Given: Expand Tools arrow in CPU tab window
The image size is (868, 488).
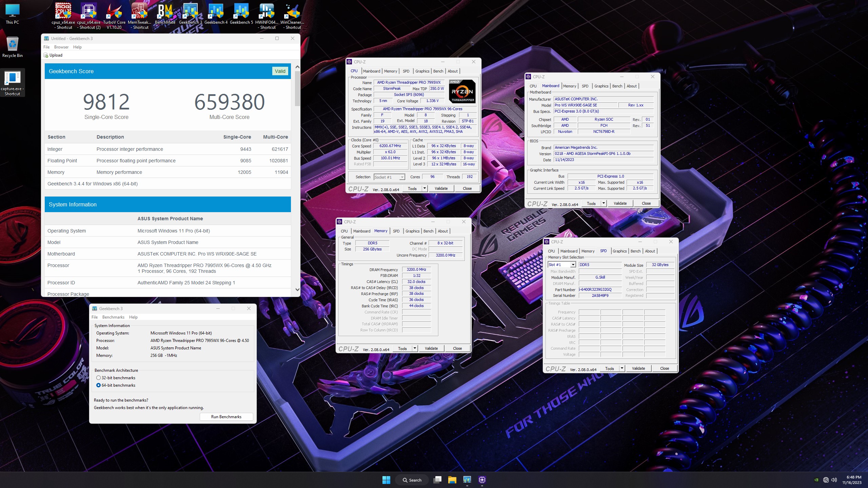Looking at the screenshot, I should [x=425, y=188].
